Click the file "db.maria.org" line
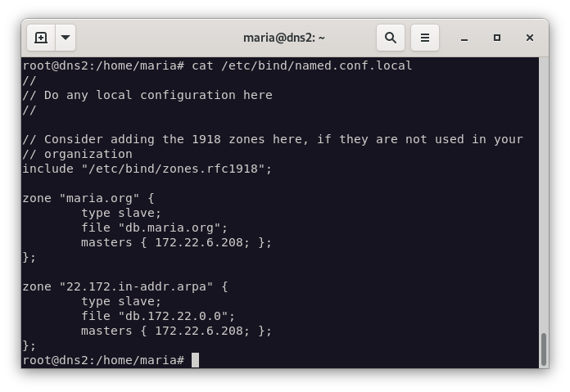 point(154,228)
